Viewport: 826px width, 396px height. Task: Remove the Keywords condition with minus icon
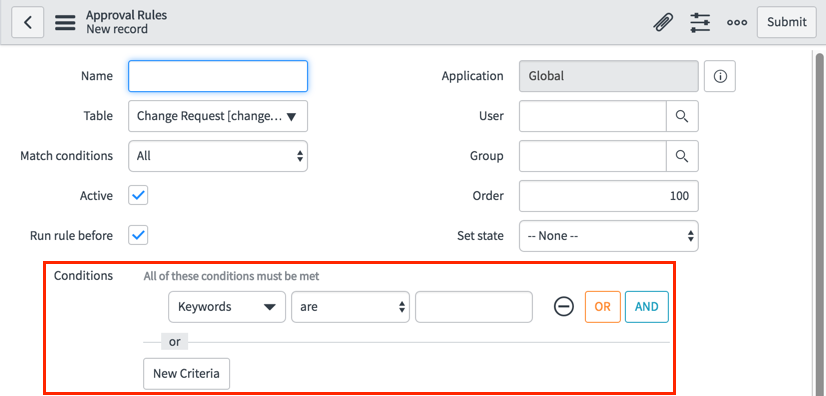click(x=564, y=306)
